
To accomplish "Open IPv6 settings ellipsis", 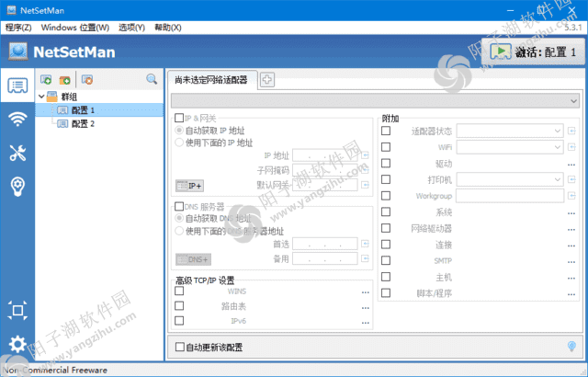I will coord(366,322).
